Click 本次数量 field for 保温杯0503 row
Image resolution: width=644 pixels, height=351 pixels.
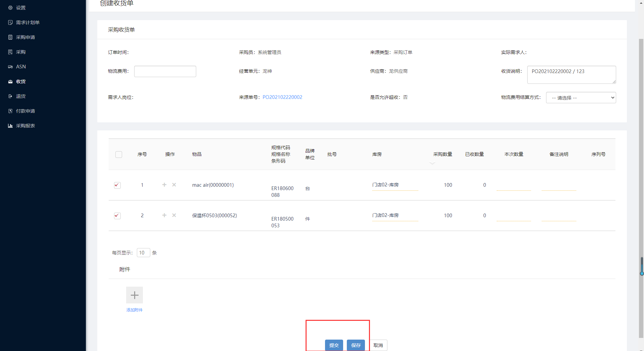point(514,216)
